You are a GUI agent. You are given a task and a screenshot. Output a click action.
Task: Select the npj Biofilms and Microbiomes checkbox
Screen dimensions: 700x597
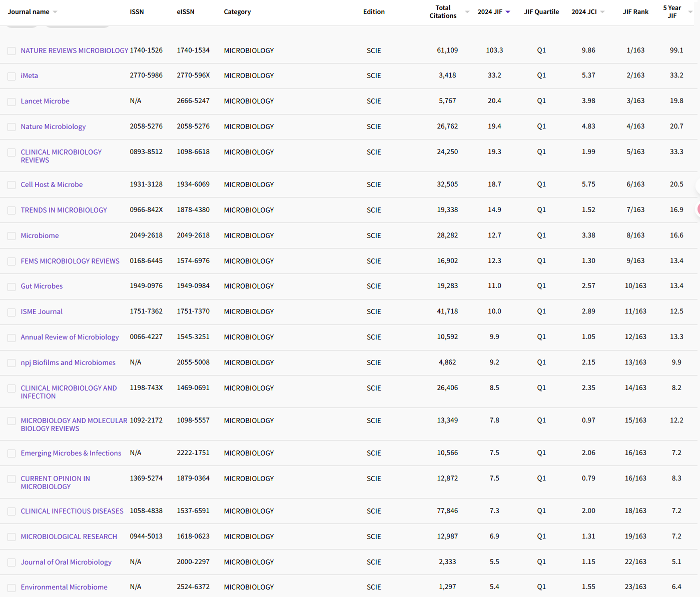point(12,363)
